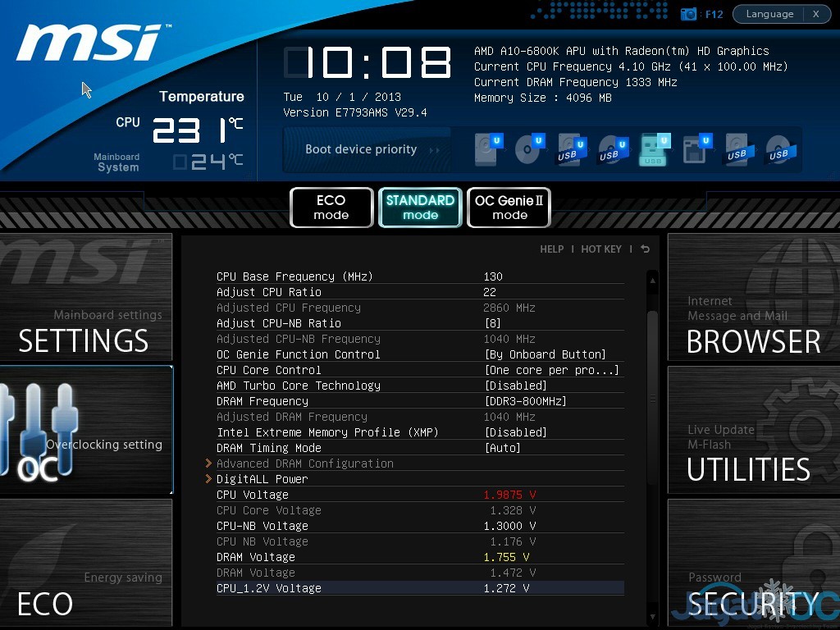Click the Current CPU Frequency 4.10 GHz line
The height and width of the screenshot is (630, 840).
click(631, 66)
